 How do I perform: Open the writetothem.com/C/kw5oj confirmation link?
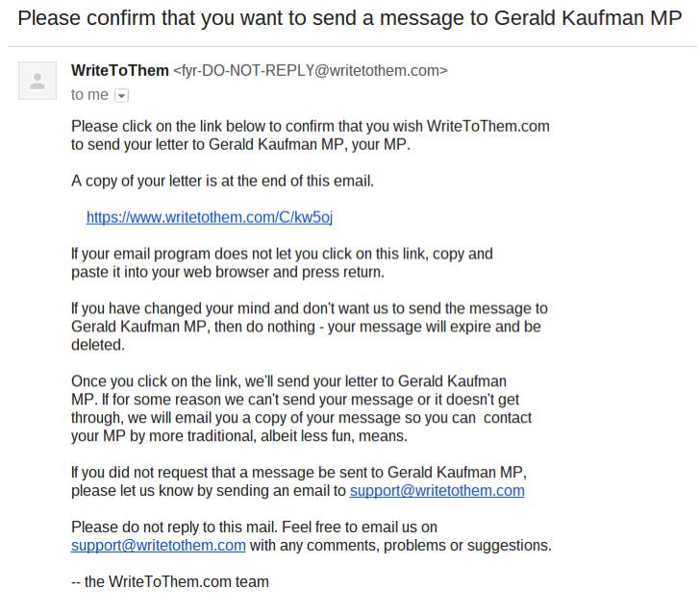click(210, 217)
